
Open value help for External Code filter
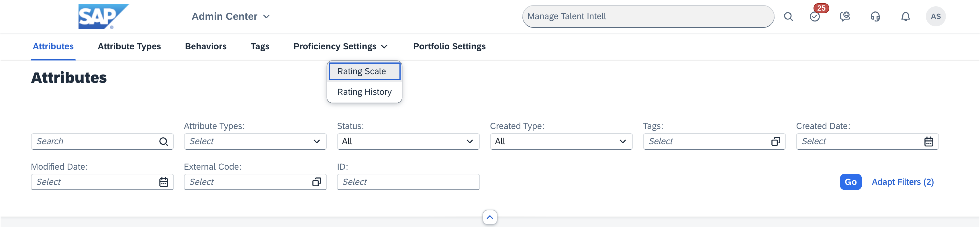click(317, 182)
